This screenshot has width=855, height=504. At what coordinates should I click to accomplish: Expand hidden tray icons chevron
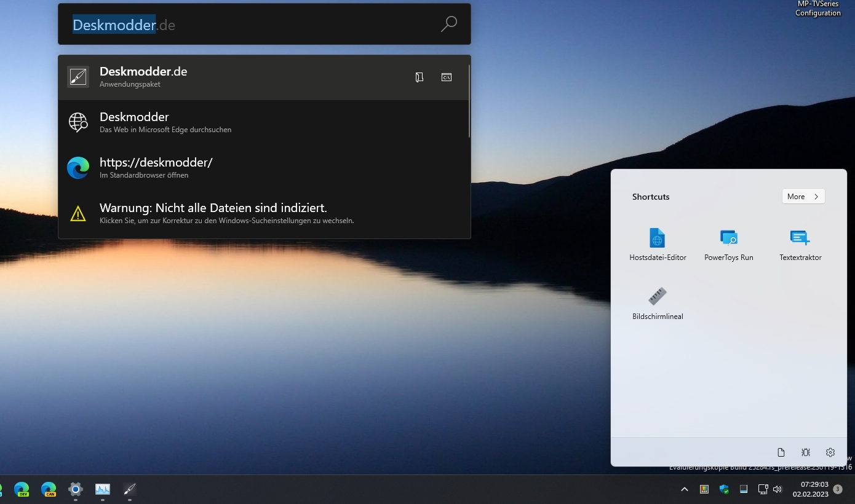685,489
